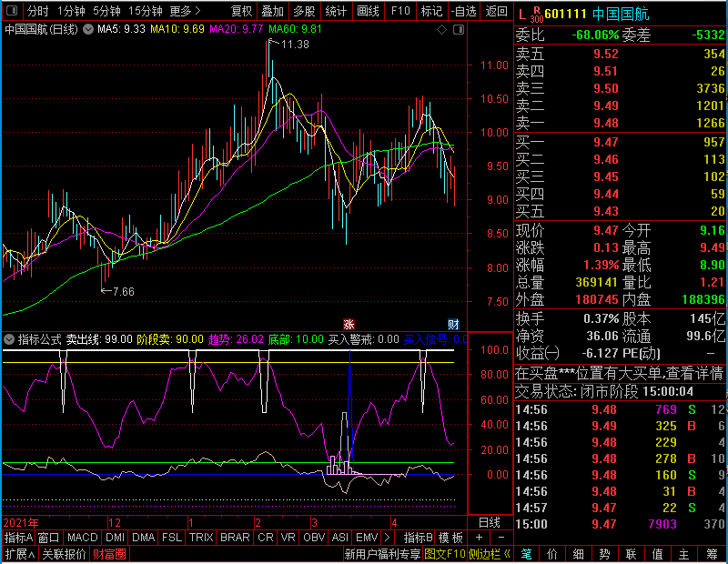Expand the 更多 period options
The width and height of the screenshot is (728, 564).
point(186,10)
